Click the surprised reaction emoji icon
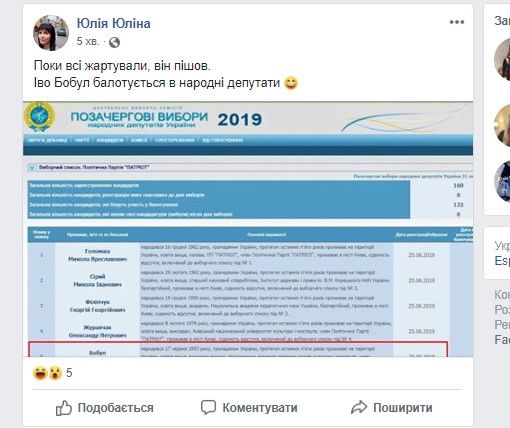510x428 pixels. (55, 373)
